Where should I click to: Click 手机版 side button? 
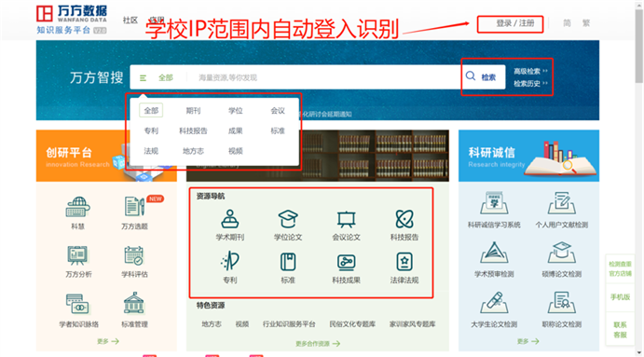coord(620,297)
